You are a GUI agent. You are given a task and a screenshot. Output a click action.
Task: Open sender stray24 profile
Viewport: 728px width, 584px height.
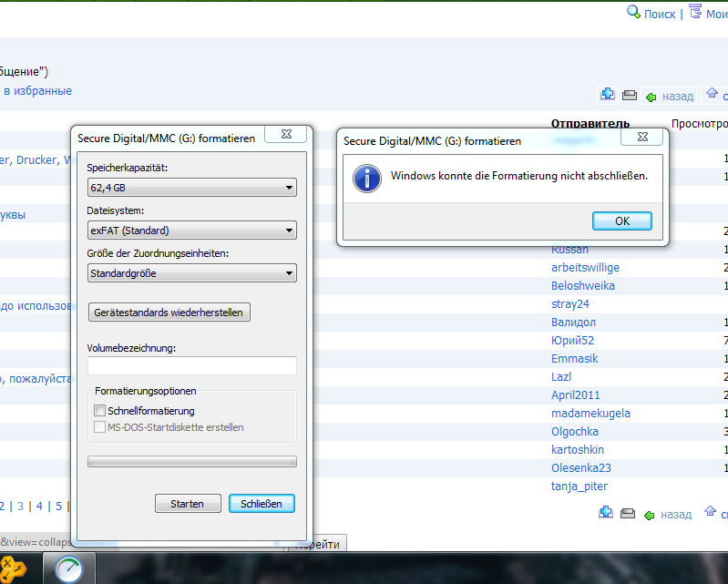coord(569,304)
